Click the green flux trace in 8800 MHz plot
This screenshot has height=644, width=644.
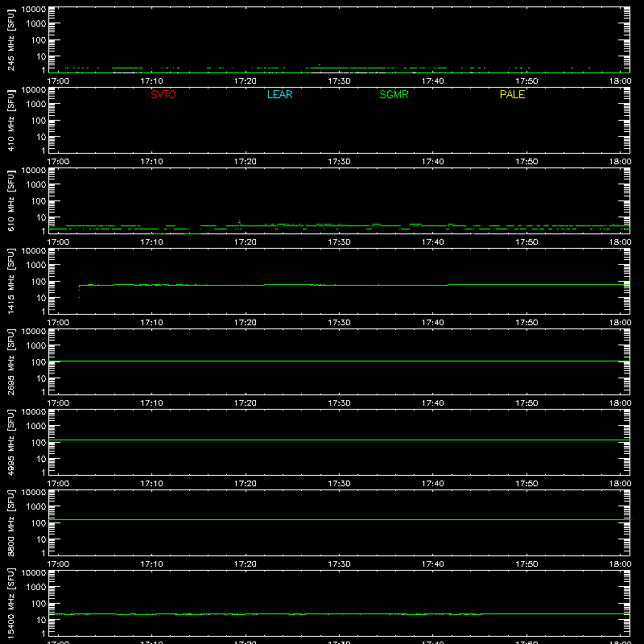point(339,519)
